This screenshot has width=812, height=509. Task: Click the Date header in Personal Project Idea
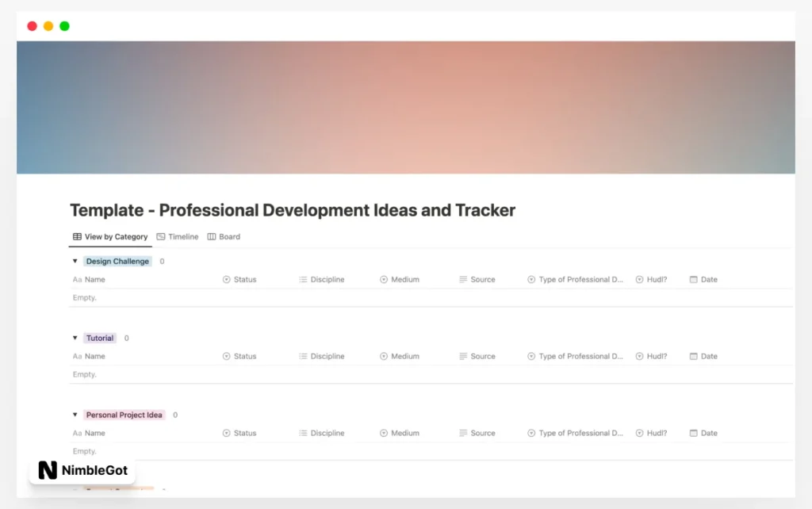pyautogui.click(x=703, y=433)
